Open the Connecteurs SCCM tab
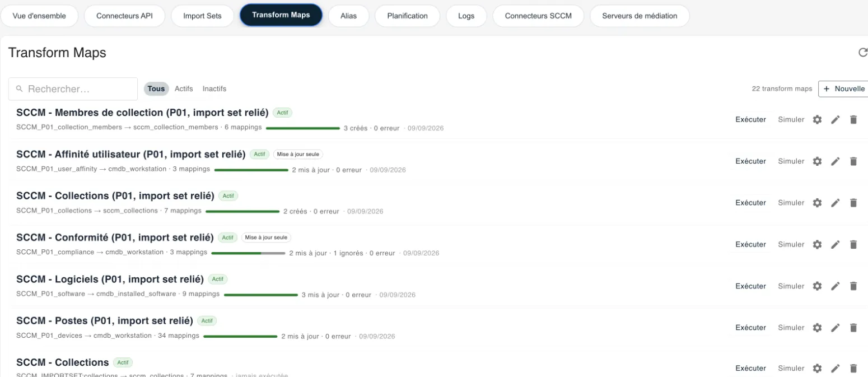This screenshot has width=868, height=377. coord(538,16)
